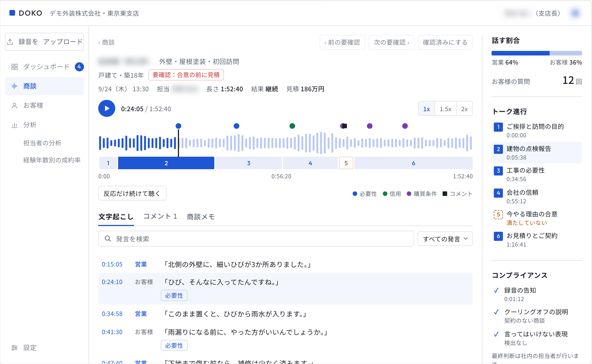Click the notification badge 4 on ダッシュボード
592x364 pixels.
(79, 67)
